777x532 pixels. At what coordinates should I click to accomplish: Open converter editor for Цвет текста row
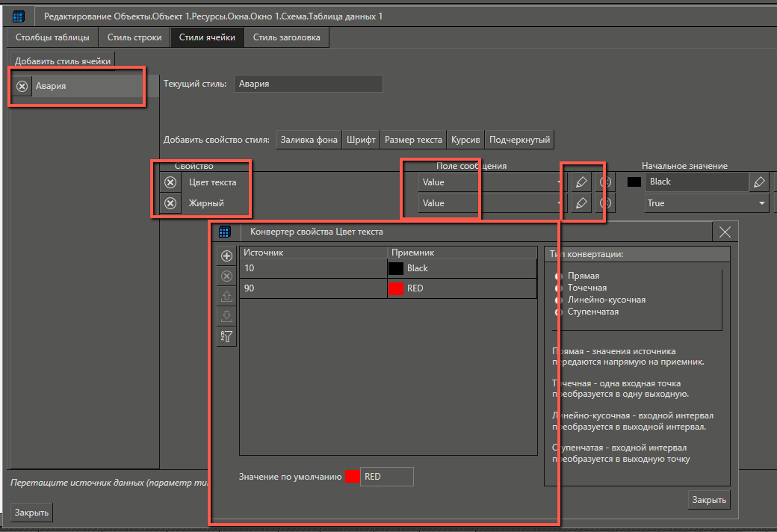pos(581,182)
